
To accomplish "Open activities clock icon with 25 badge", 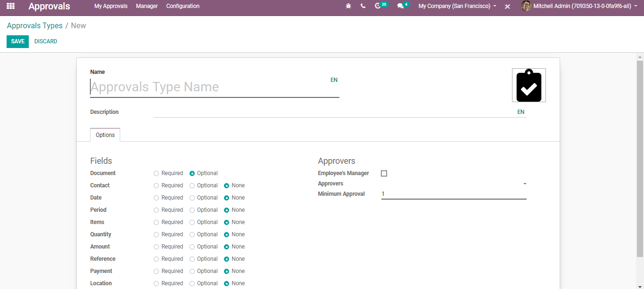I will click(381, 6).
